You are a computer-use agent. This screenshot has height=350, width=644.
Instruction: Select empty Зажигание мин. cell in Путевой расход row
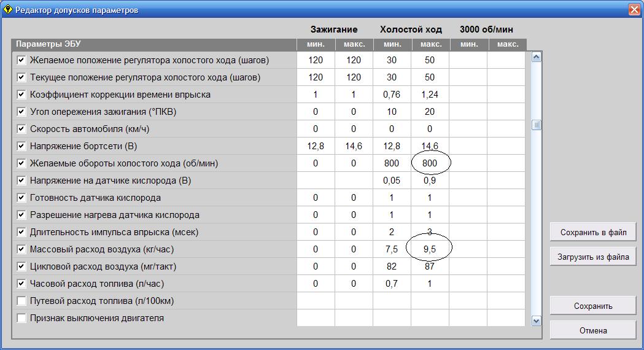pyautogui.click(x=316, y=301)
